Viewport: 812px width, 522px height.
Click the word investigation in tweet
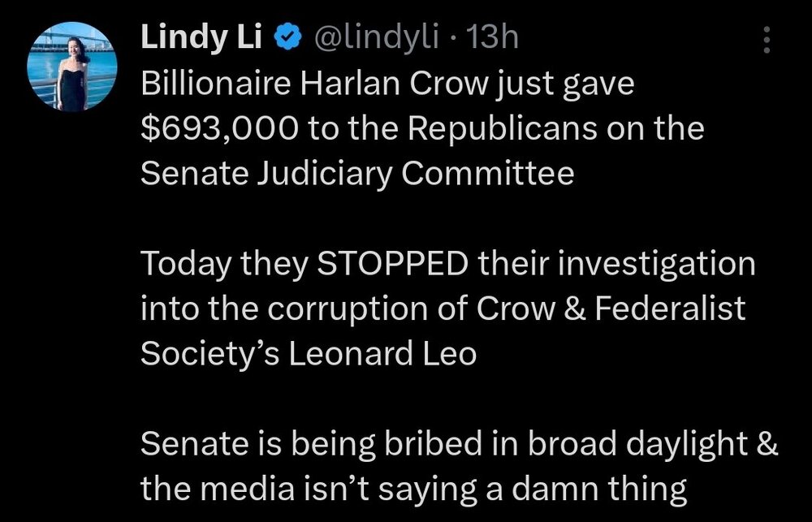(656, 264)
